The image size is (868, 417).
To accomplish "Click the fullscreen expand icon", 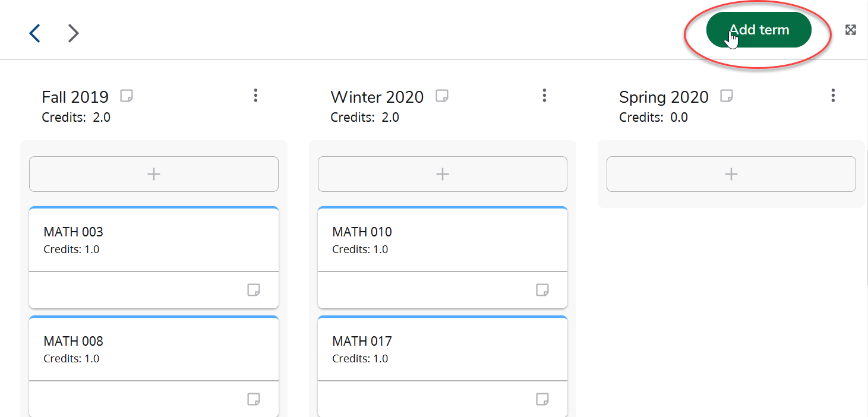I will click(x=851, y=30).
